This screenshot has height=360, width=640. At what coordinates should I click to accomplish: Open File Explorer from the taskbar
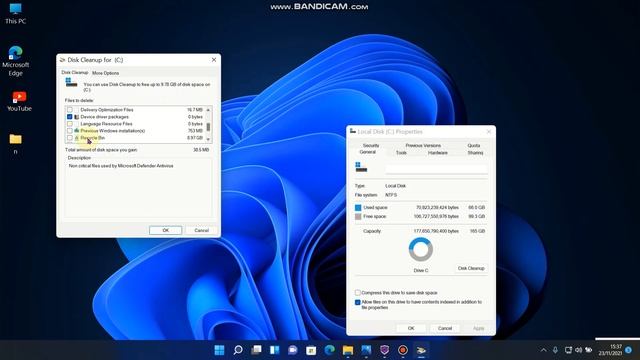(348, 350)
